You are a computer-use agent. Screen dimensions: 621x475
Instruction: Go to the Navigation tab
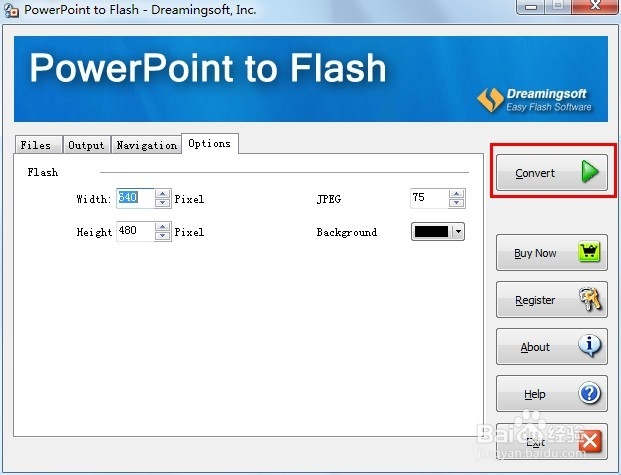pyautogui.click(x=147, y=145)
